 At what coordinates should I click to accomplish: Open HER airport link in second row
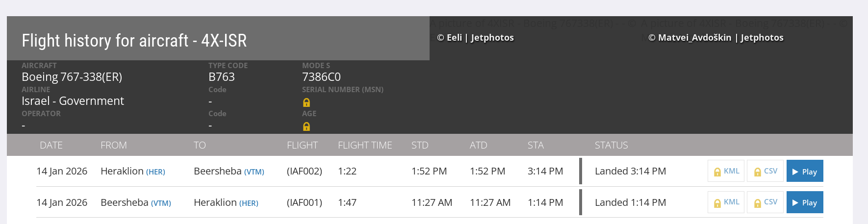click(249, 203)
